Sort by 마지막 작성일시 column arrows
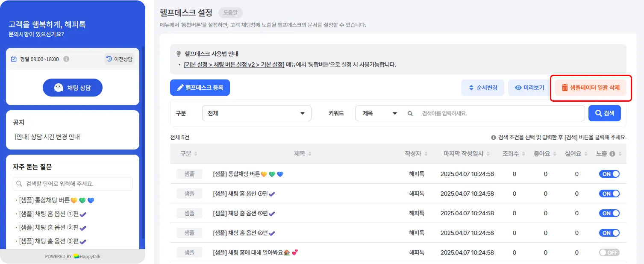Viewport: 644px width, 264px height. [488, 154]
